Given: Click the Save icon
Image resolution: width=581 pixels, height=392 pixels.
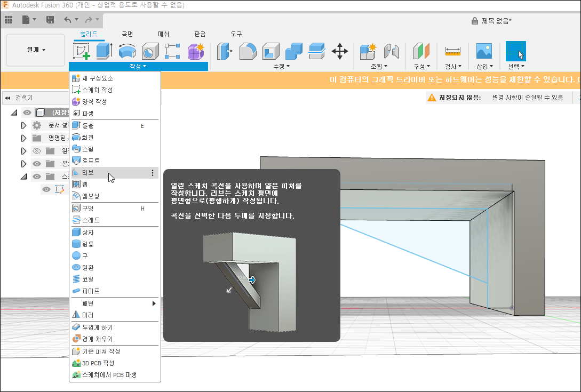Looking at the screenshot, I should coord(50,20).
